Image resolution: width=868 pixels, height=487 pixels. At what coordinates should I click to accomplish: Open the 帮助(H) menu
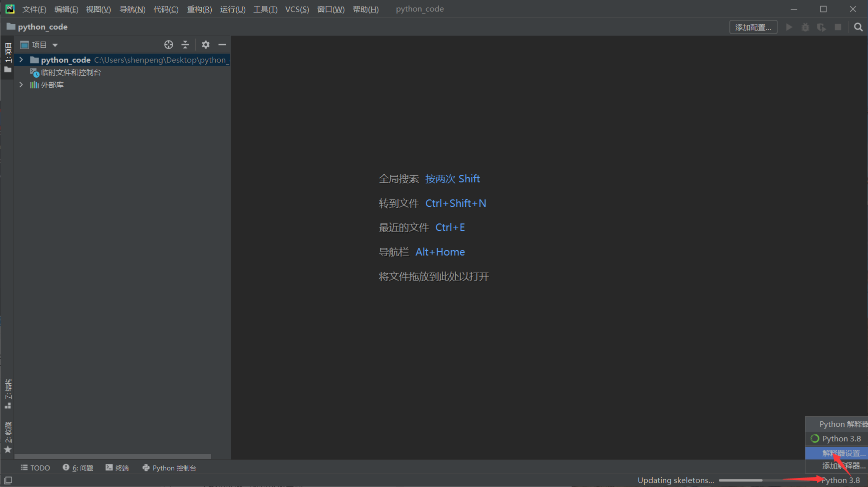click(365, 9)
